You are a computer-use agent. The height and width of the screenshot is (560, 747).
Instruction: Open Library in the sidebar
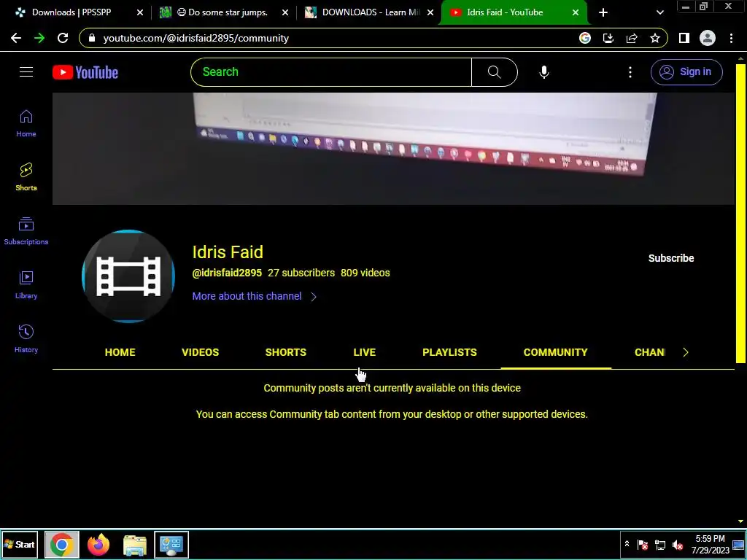coord(26,285)
